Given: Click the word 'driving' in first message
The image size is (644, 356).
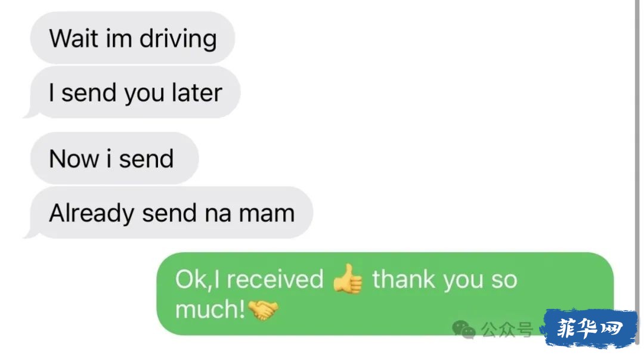Looking at the screenshot, I should 178,39.
